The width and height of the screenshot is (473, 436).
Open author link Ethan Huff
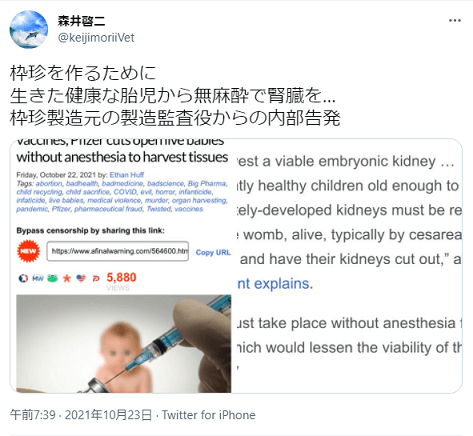pyautogui.click(x=127, y=175)
